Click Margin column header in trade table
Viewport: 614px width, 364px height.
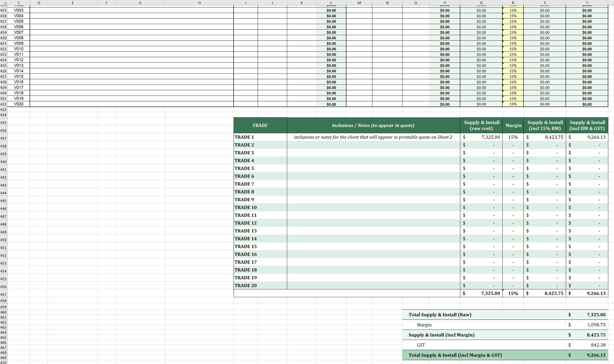513,125
